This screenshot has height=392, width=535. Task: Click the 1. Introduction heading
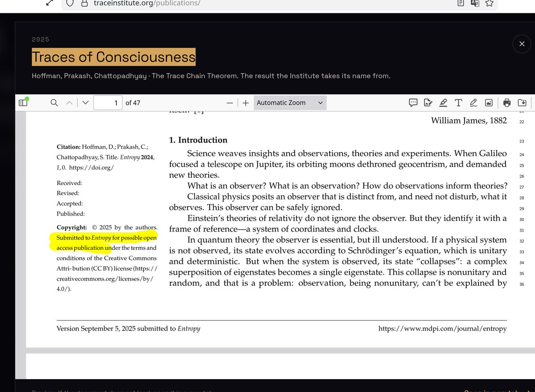click(x=198, y=140)
